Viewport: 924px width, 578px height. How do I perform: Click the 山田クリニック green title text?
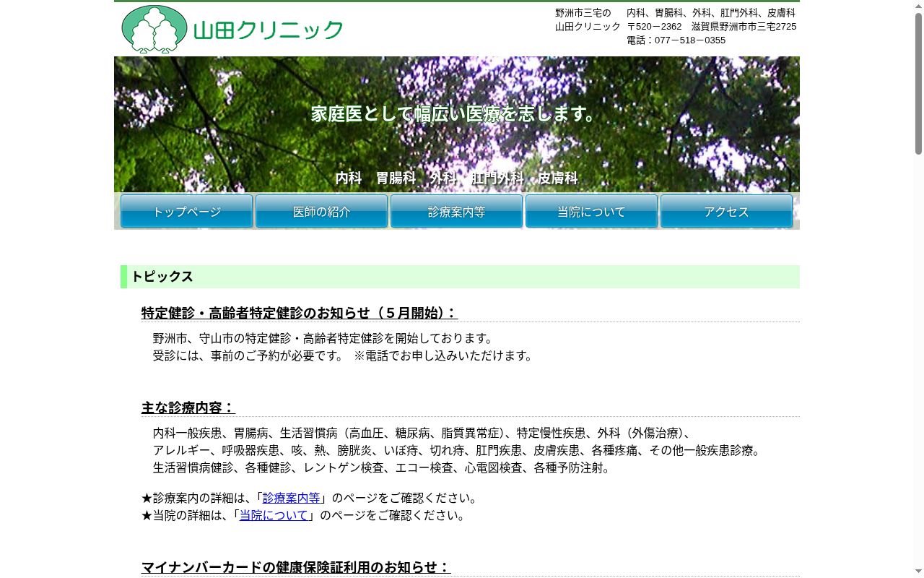click(x=269, y=30)
